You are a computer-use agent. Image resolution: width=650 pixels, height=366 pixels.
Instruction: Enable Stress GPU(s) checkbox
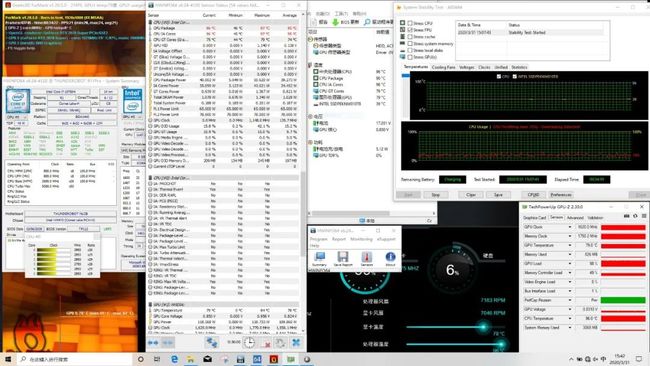pos(410,57)
